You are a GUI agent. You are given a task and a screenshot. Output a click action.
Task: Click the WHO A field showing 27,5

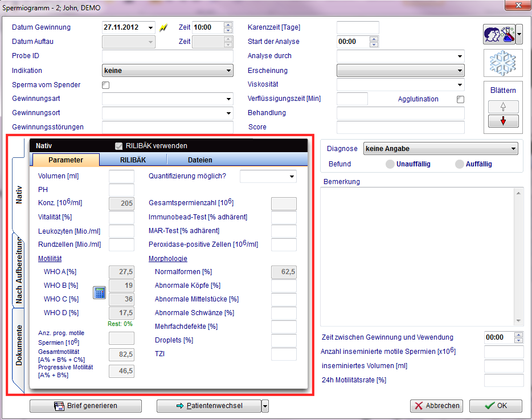point(121,272)
